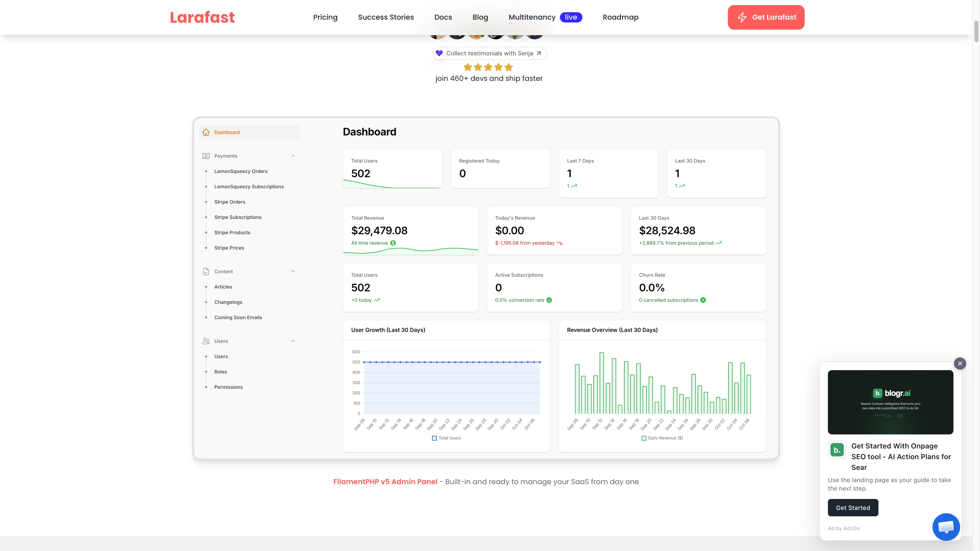Click the User Growth (Last 30 Days) title

coord(388,330)
